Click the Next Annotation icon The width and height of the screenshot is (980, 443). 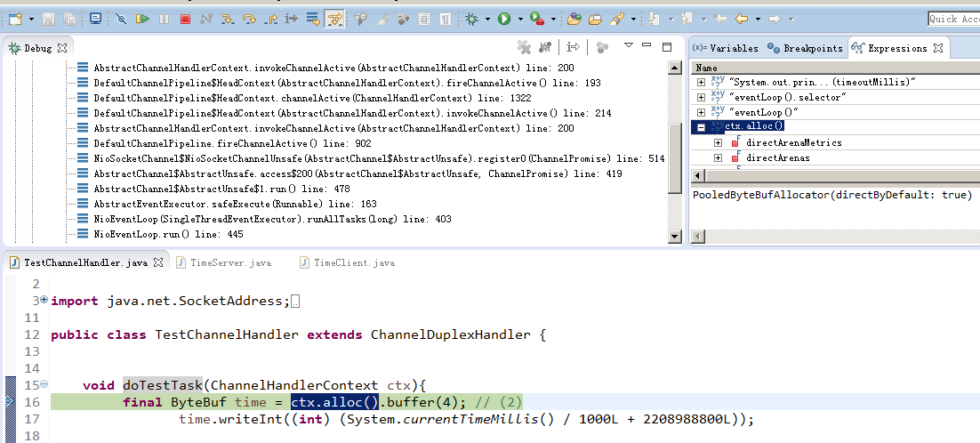tap(654, 20)
